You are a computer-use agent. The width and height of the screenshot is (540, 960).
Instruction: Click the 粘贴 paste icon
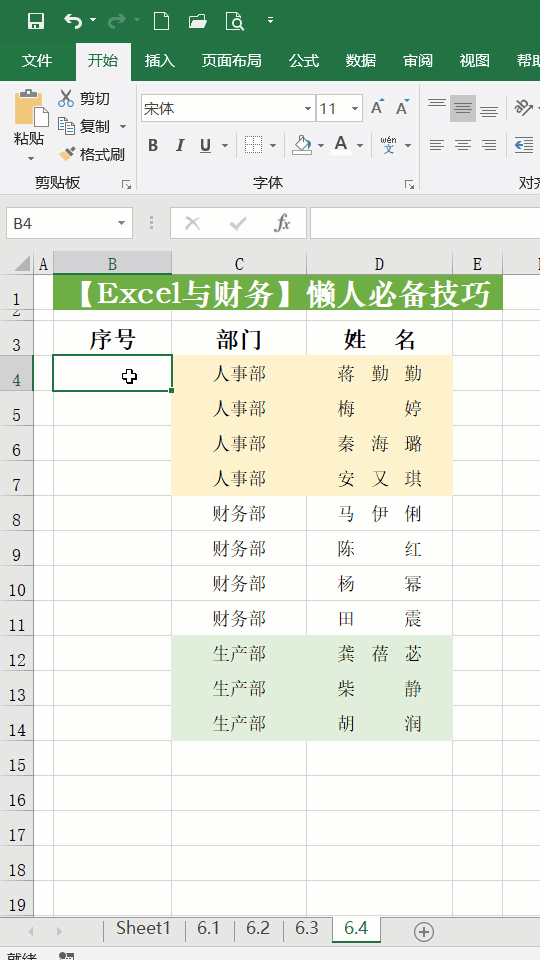point(31,108)
